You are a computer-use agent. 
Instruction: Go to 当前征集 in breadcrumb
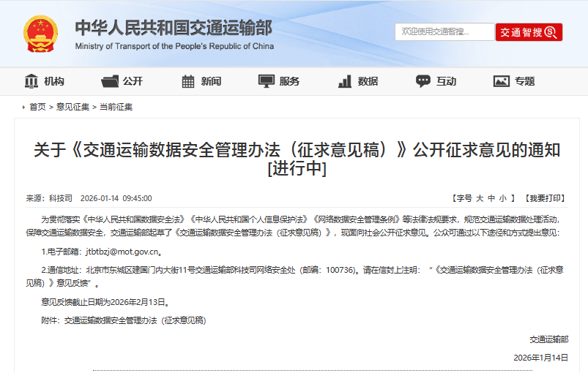pos(116,107)
